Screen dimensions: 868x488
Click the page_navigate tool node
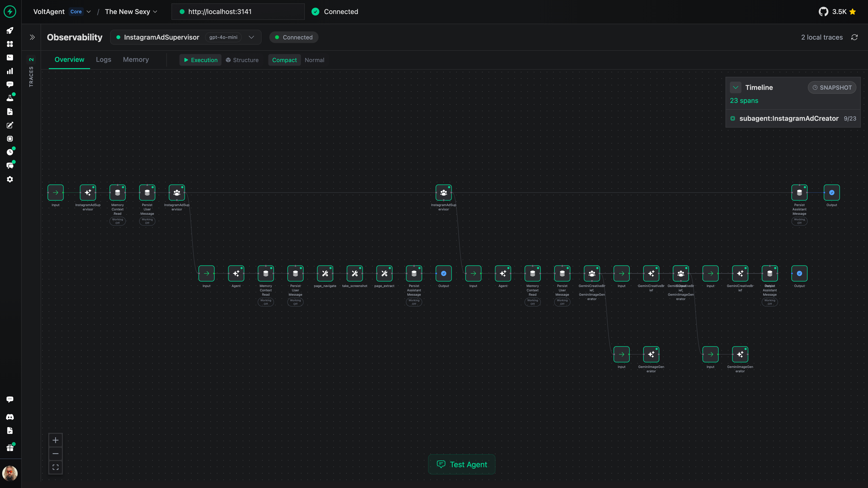[325, 273]
